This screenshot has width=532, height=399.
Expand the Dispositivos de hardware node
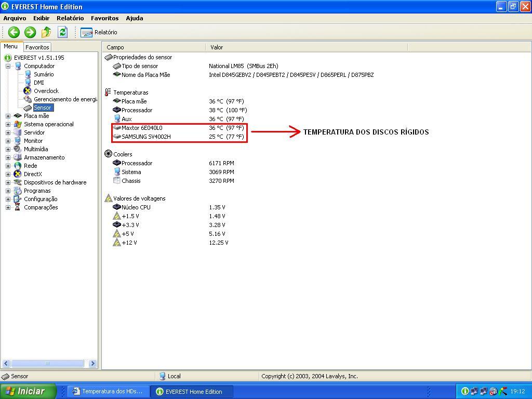8,182
